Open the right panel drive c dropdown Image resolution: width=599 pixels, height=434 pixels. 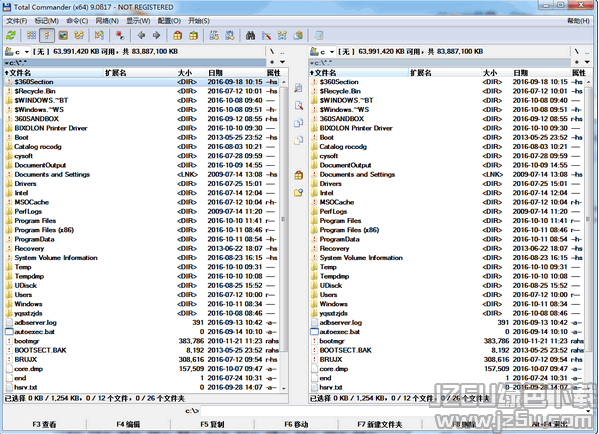coord(322,52)
